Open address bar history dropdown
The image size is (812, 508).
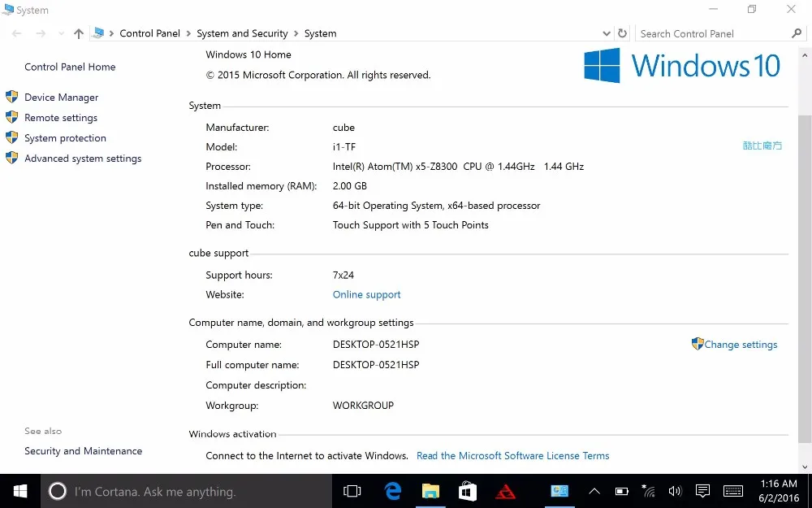click(607, 33)
